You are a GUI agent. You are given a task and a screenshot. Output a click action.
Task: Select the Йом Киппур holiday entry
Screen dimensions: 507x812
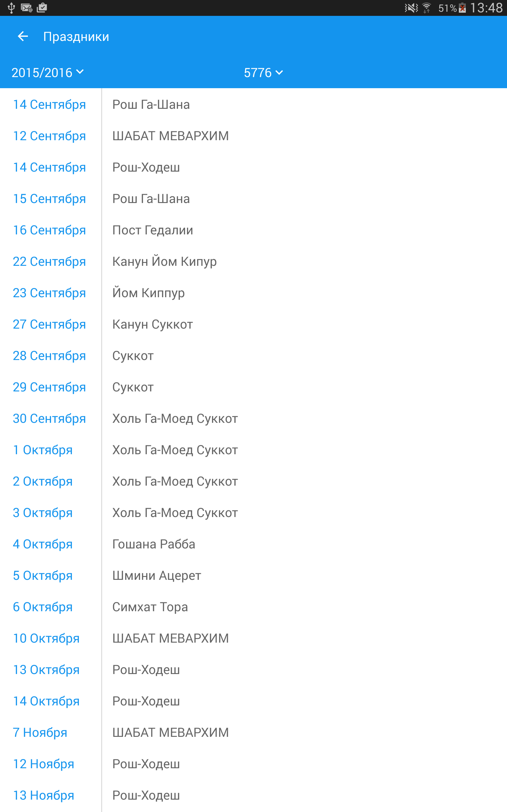click(x=149, y=293)
